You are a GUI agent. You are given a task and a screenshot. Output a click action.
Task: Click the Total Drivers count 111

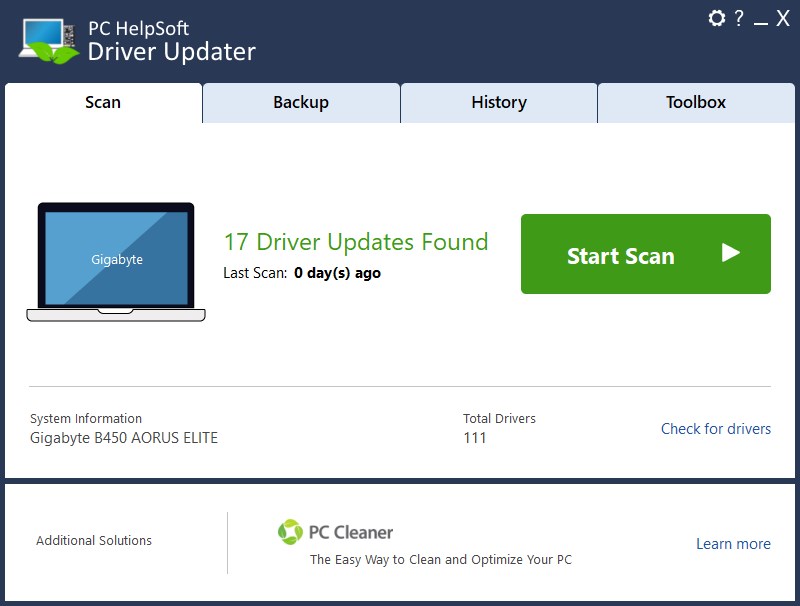474,438
